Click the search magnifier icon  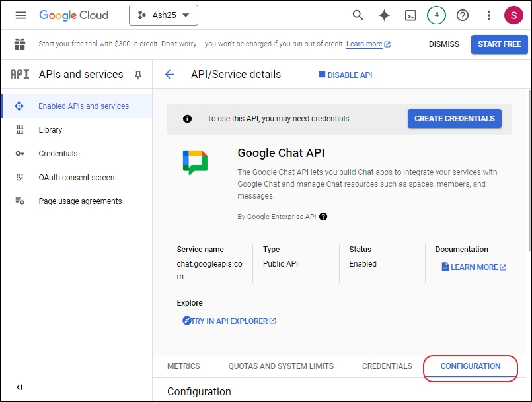[x=358, y=15]
